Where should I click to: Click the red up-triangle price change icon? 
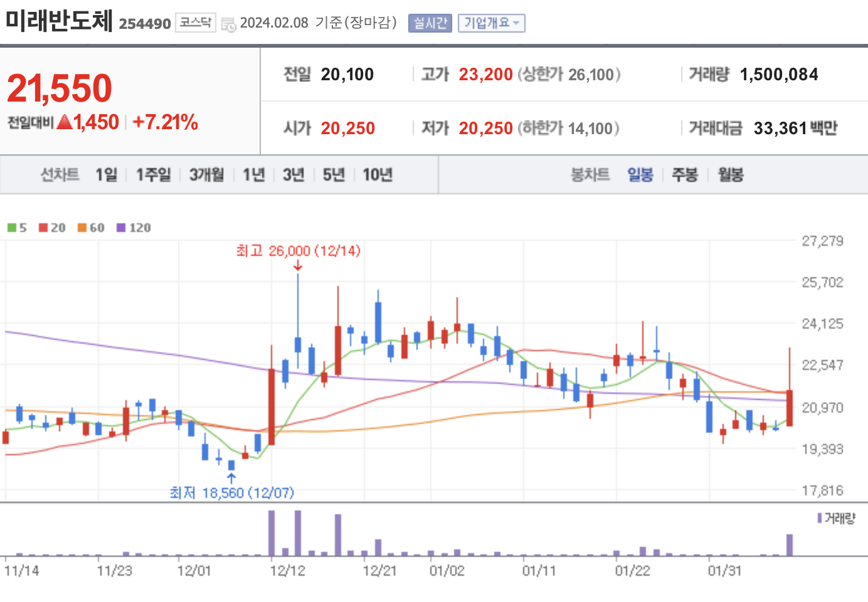(65, 122)
